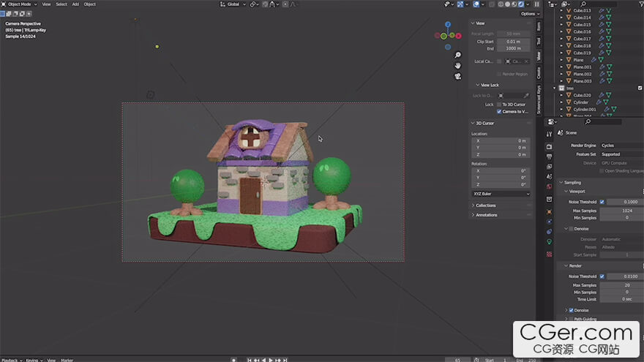Open the Texture properties checker icon
644x362 pixels.
(549, 254)
